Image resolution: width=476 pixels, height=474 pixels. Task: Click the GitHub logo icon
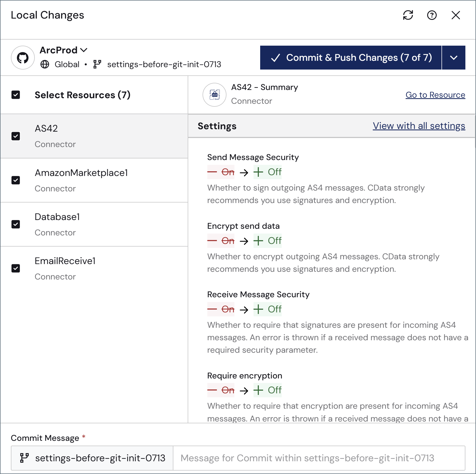pyautogui.click(x=23, y=58)
